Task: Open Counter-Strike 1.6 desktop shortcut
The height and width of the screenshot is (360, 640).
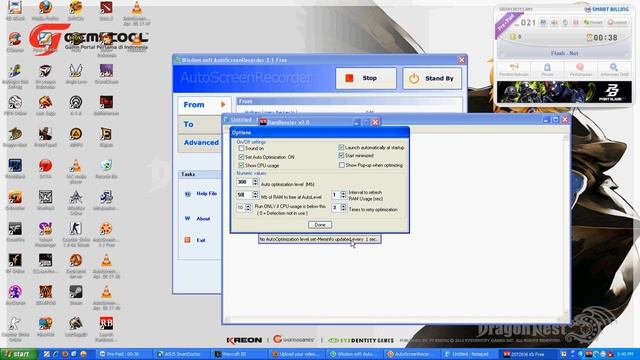Action: coord(76,229)
